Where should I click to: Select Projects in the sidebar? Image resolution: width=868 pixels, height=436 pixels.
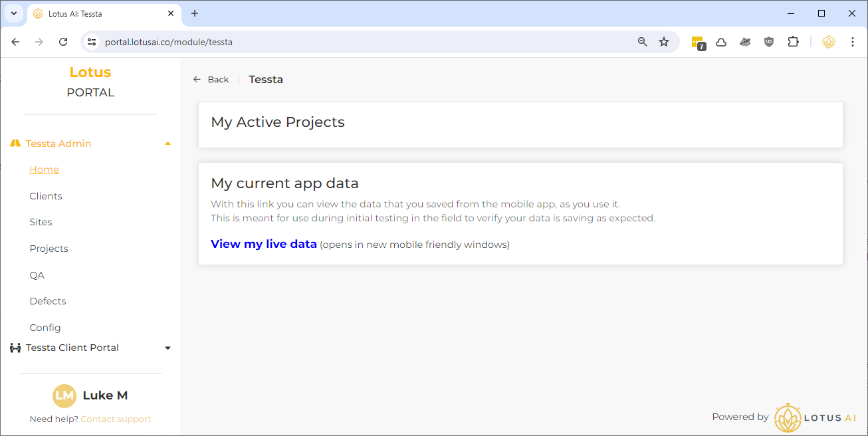(x=49, y=249)
